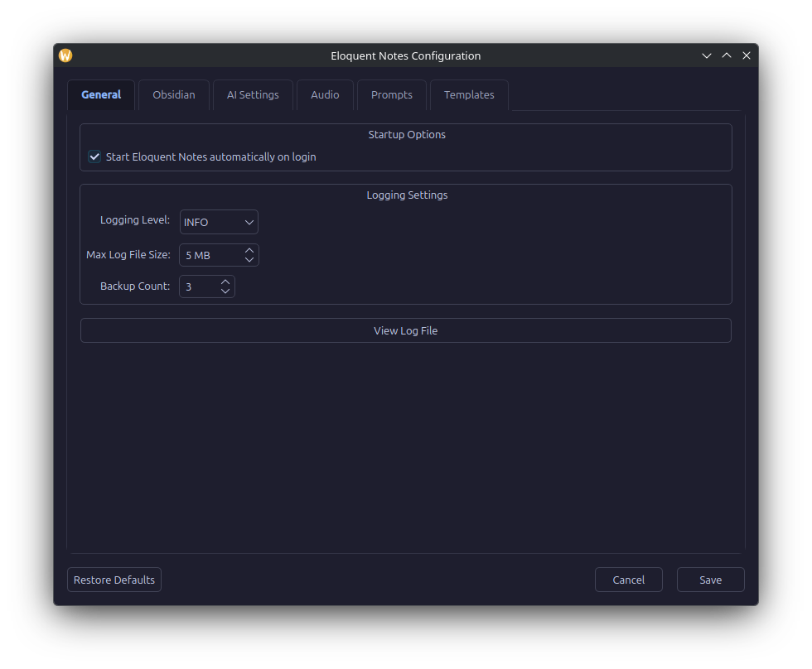Decrease Max Log File Size with down arrow
812x669 pixels.
point(249,260)
